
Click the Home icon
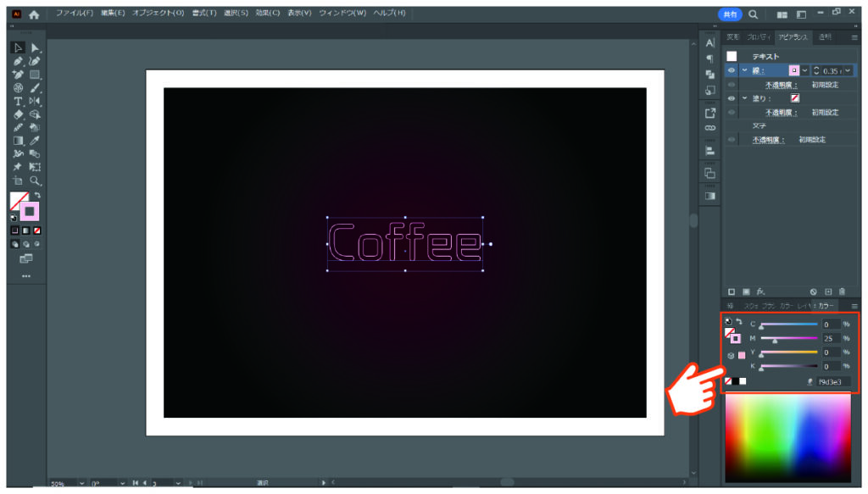pos(34,15)
